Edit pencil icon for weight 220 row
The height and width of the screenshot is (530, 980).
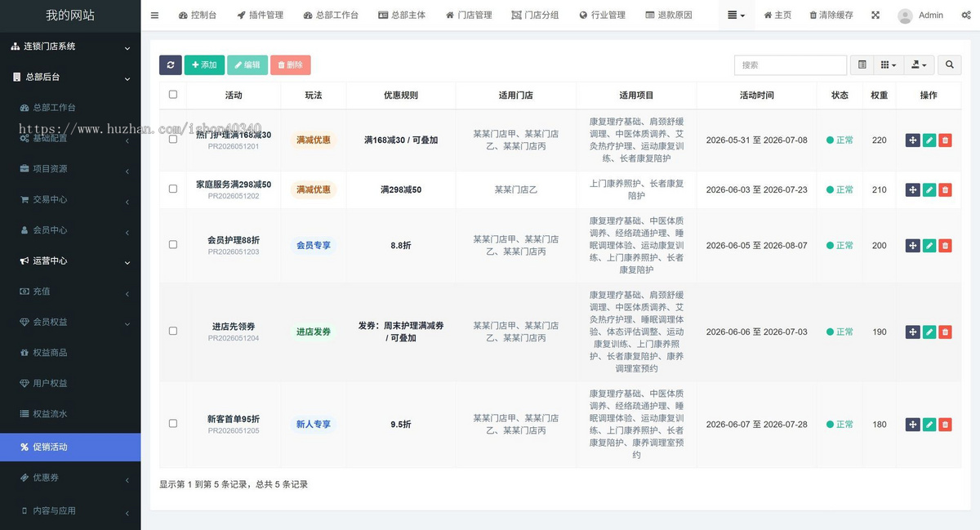(929, 140)
